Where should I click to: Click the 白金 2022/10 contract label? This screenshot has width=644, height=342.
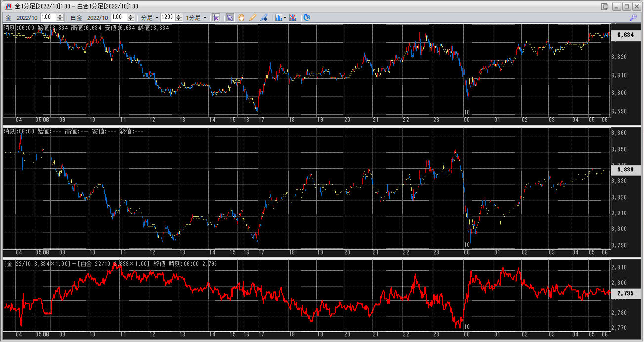pos(90,17)
